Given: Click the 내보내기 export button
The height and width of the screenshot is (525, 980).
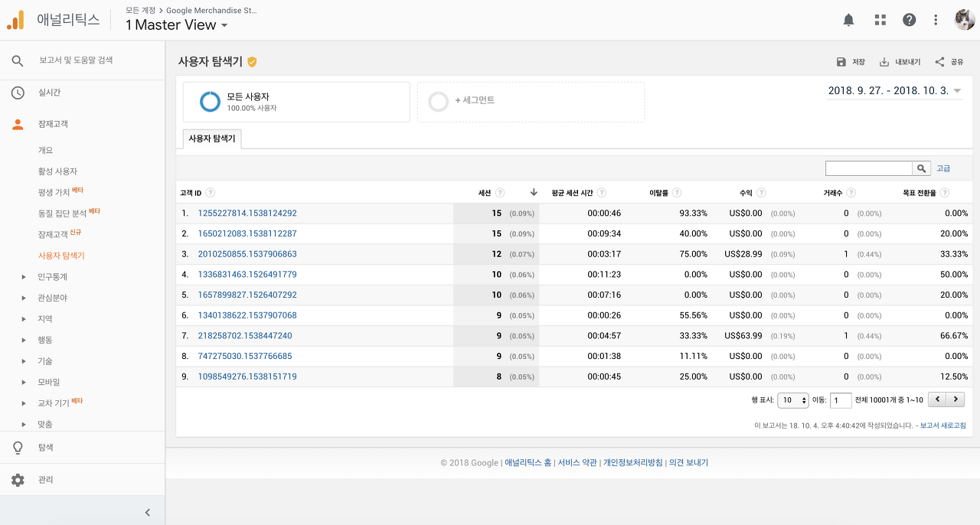Looking at the screenshot, I should [x=900, y=62].
